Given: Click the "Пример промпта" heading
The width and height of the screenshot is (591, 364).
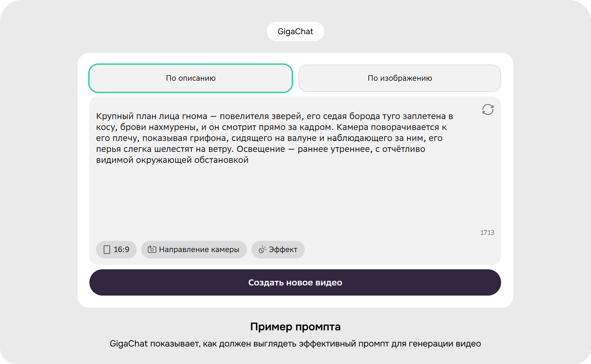Looking at the screenshot, I should (x=295, y=327).
